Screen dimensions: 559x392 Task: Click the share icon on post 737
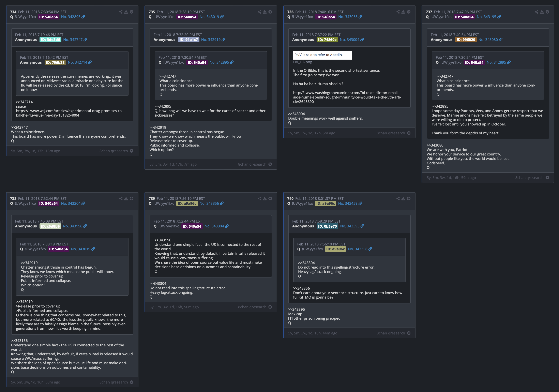coord(536,12)
